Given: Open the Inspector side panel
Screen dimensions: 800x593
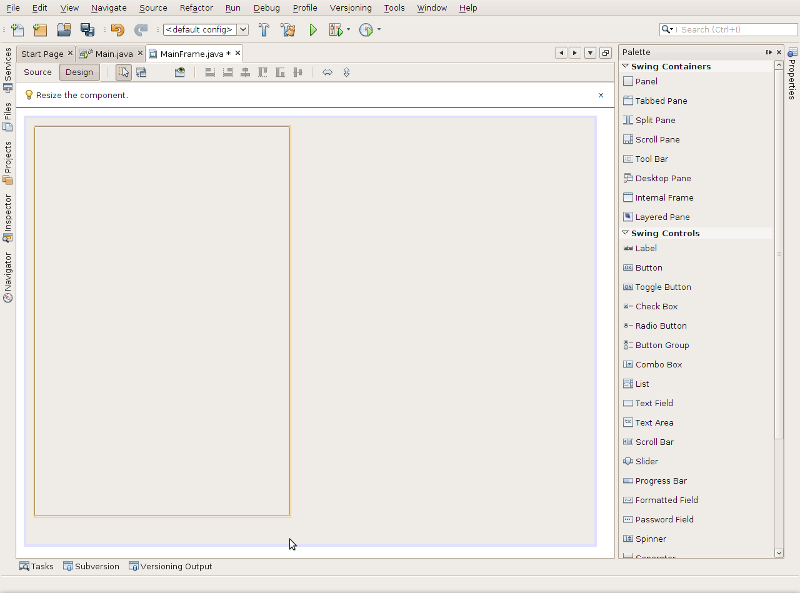Looking at the screenshot, I should point(8,218).
